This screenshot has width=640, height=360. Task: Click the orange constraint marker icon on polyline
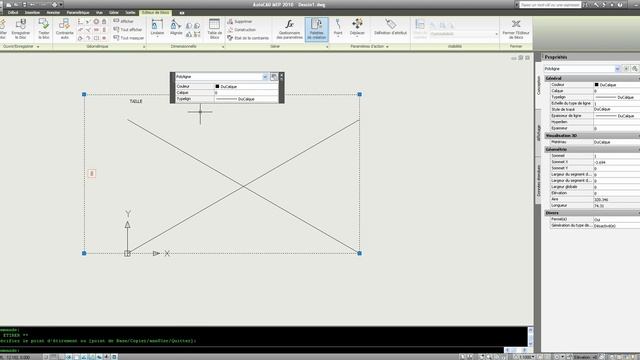pos(92,173)
